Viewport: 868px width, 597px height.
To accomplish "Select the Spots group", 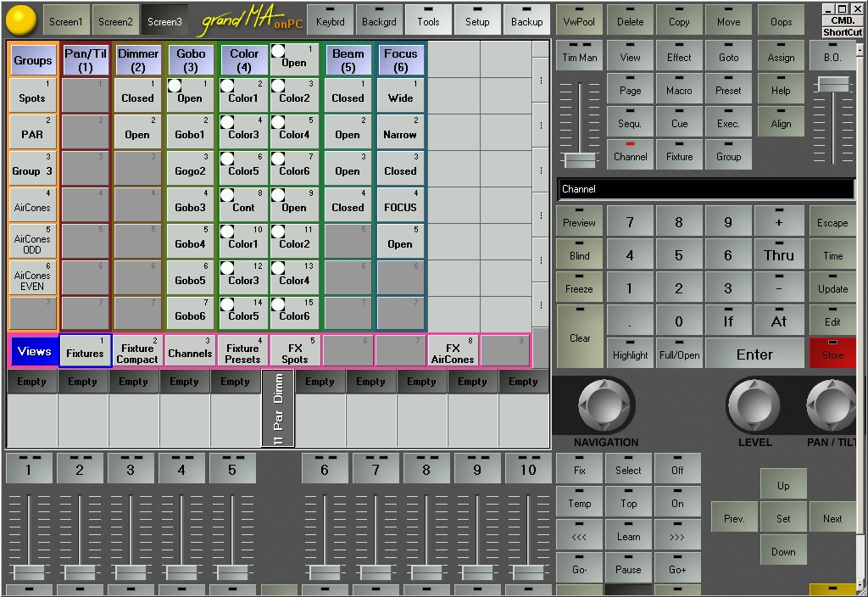I will [x=33, y=95].
